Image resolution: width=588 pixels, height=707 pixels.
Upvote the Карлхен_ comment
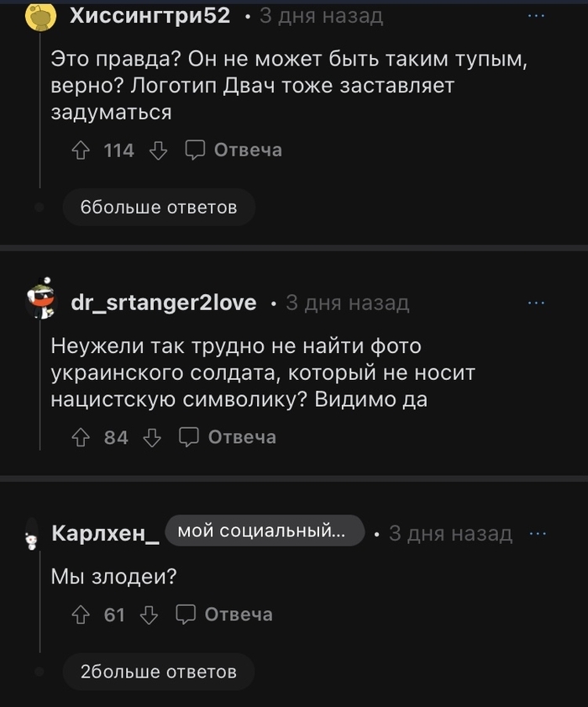(81, 615)
